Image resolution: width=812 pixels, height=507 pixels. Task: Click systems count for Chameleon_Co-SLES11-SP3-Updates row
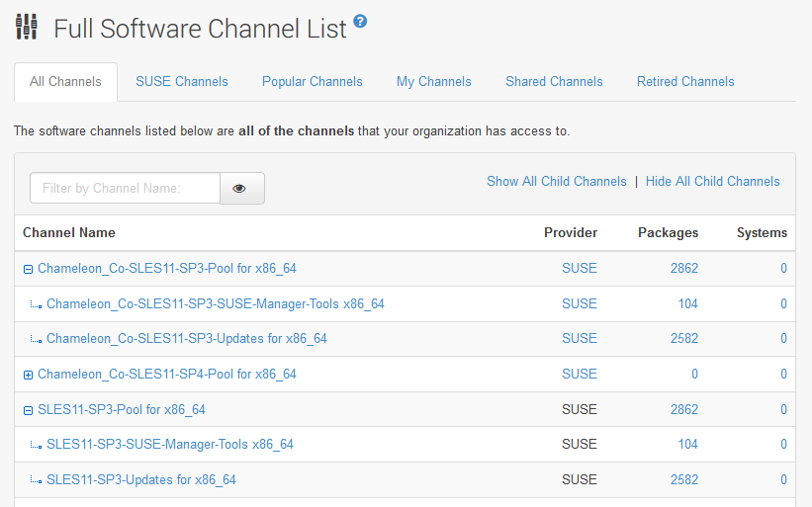[783, 338]
